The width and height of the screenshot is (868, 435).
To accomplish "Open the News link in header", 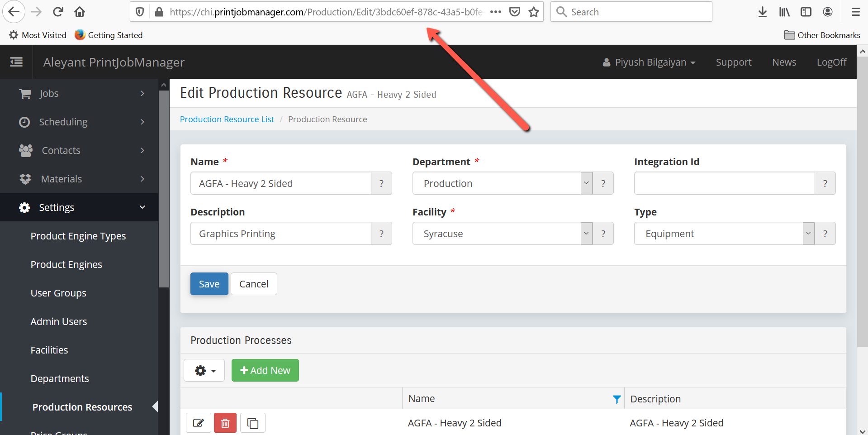I will 784,62.
